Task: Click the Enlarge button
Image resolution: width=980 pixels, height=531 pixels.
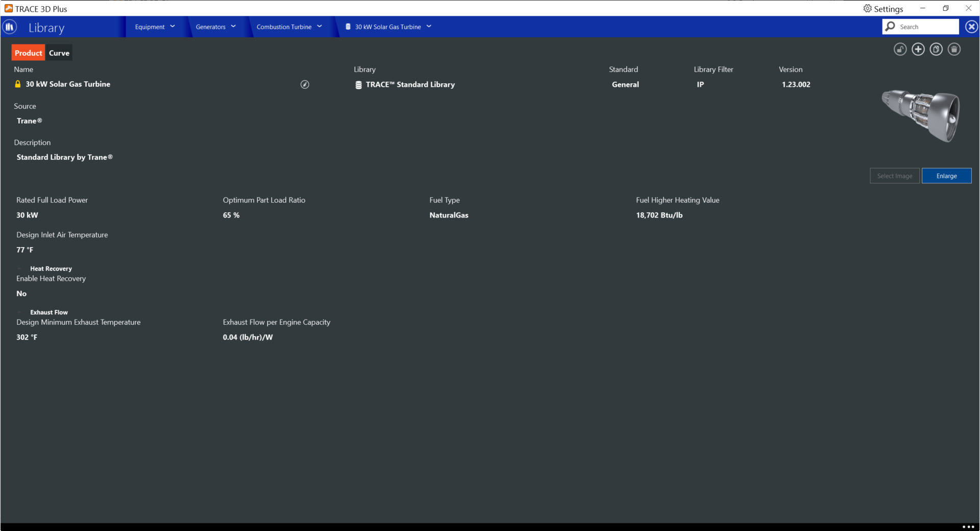Action: (946, 176)
